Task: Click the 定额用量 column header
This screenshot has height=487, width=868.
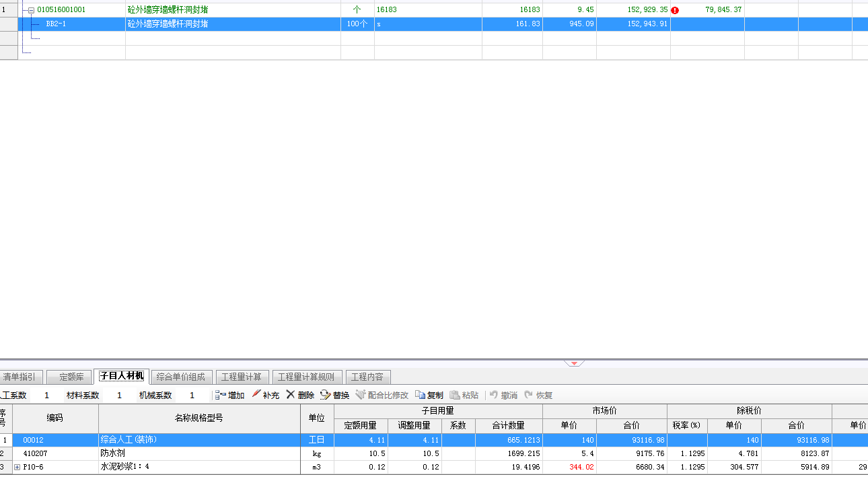Action: coord(361,426)
